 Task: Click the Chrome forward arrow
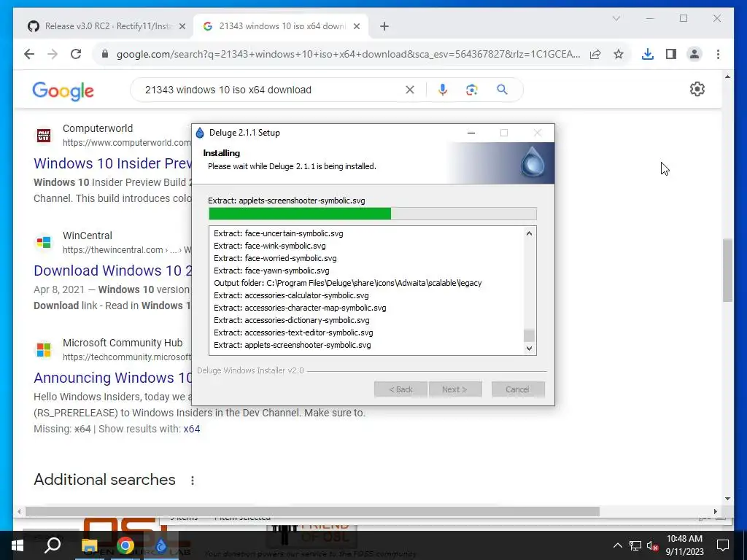click(x=53, y=54)
